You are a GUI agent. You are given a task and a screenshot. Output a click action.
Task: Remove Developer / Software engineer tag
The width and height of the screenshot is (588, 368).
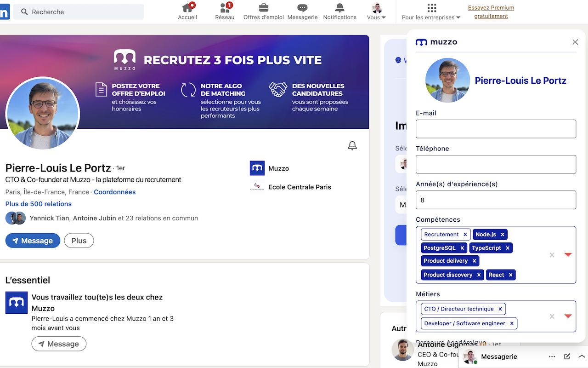pos(512,323)
